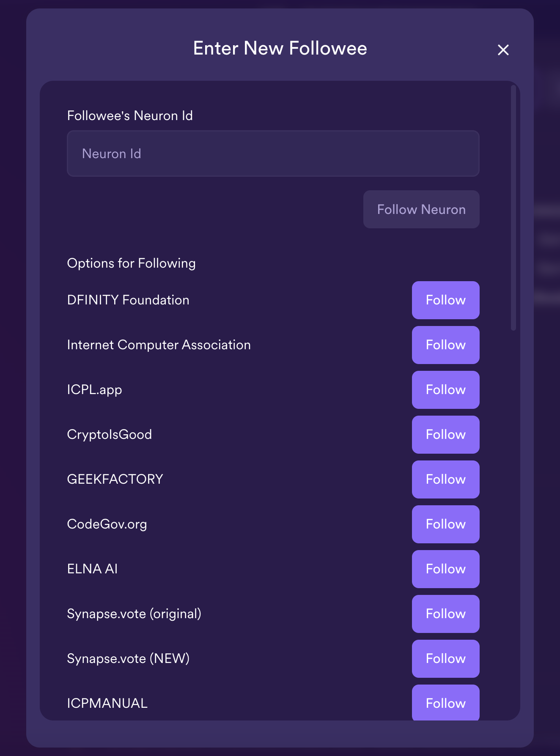Follow CodeGov.org
The width and height of the screenshot is (560, 756).
tap(445, 524)
